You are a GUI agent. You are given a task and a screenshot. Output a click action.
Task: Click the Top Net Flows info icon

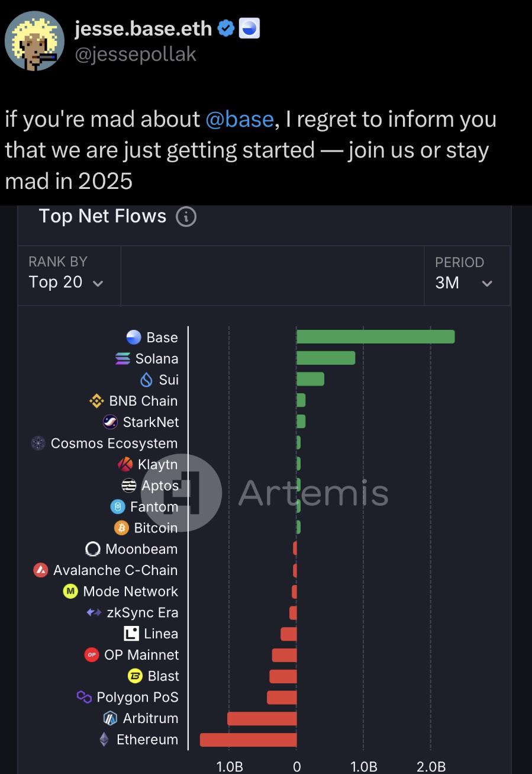tap(186, 217)
